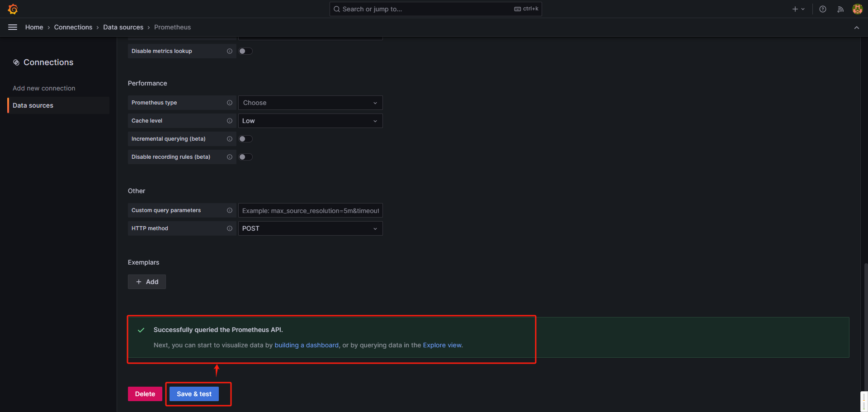Screen dimensions: 868x412
Task: Show info for Cache level
Action: click(230, 121)
